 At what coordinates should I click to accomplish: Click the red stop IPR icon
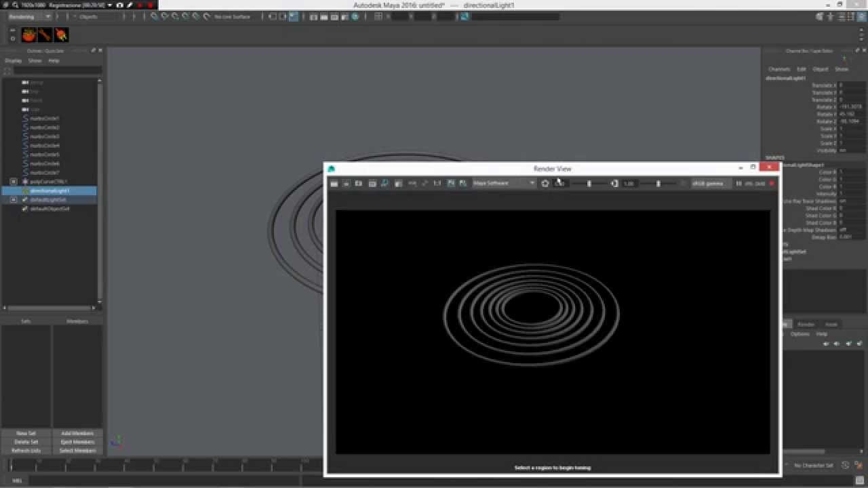(772, 183)
